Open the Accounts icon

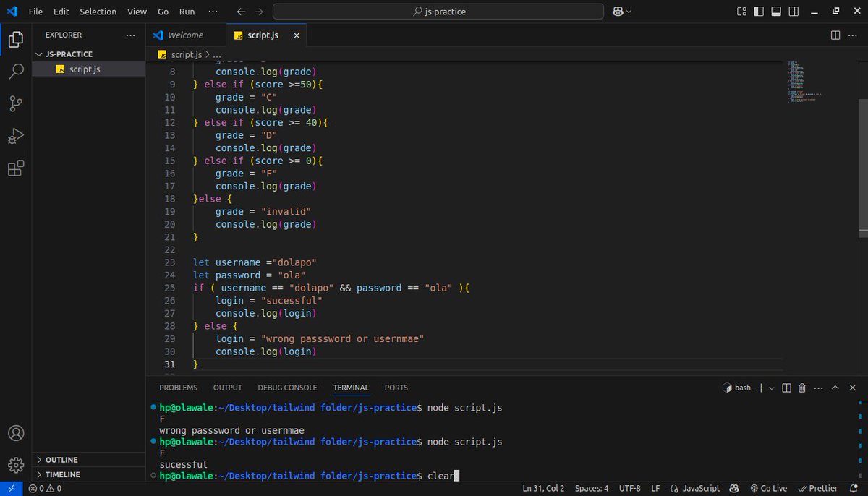[16, 432]
